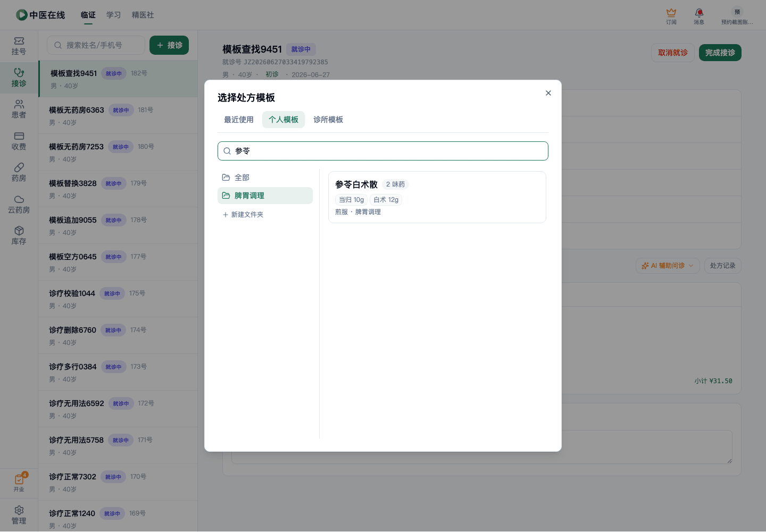Select patient 诊疗正常1240 in the list

(118, 516)
